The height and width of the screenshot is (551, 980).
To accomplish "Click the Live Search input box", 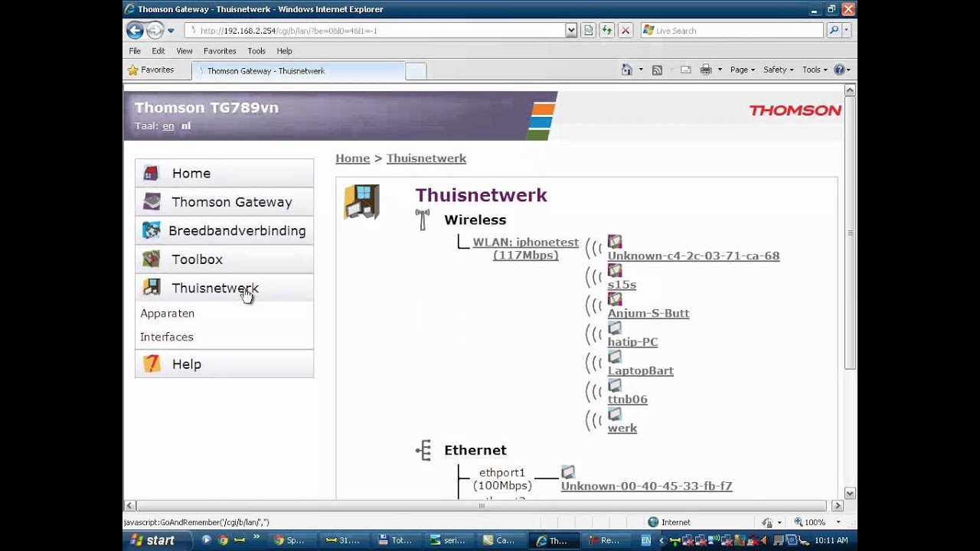I will (733, 31).
